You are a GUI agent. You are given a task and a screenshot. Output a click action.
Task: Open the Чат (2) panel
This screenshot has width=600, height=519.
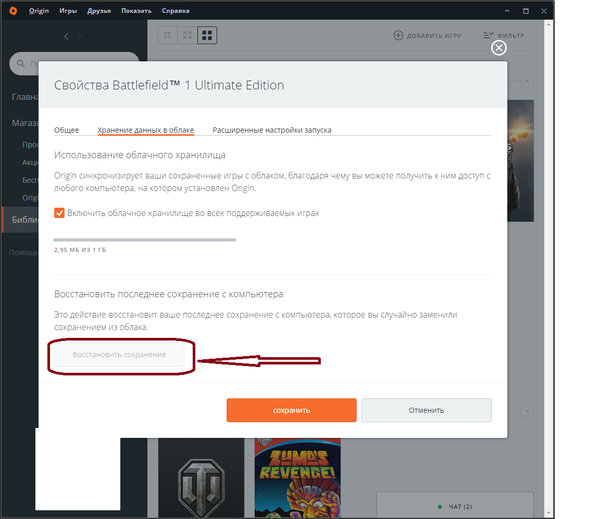pos(455,506)
